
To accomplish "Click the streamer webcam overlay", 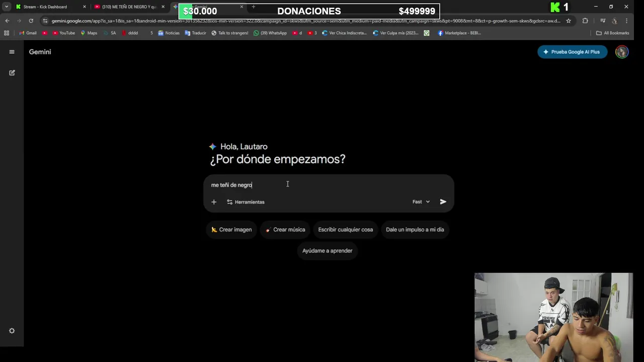I will point(553,317).
